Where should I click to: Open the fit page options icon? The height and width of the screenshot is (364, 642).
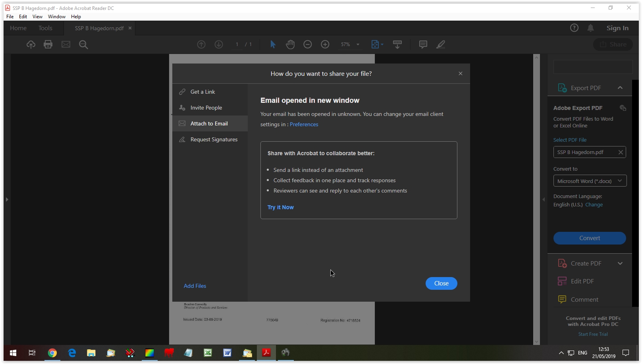coord(377,44)
